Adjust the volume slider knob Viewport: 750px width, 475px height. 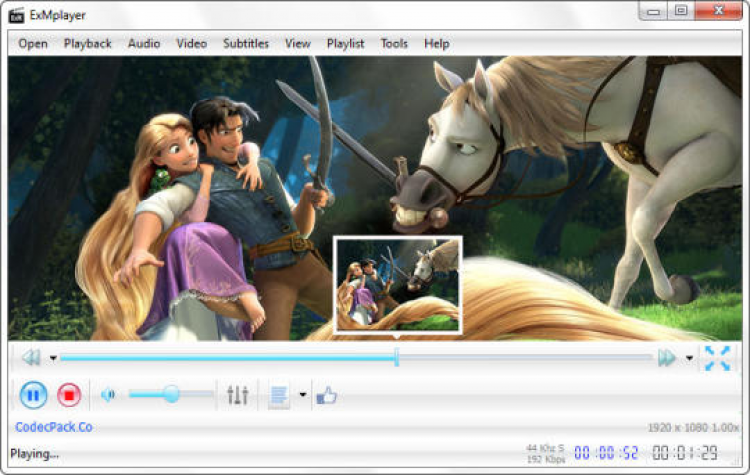click(171, 394)
